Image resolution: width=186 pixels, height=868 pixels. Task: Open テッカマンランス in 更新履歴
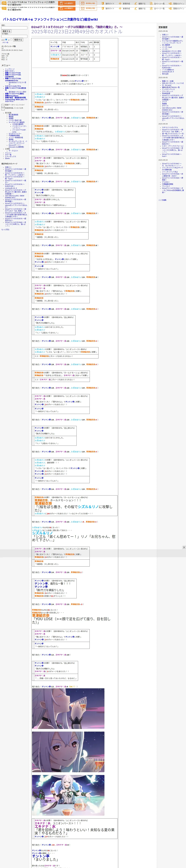pos(168,89)
